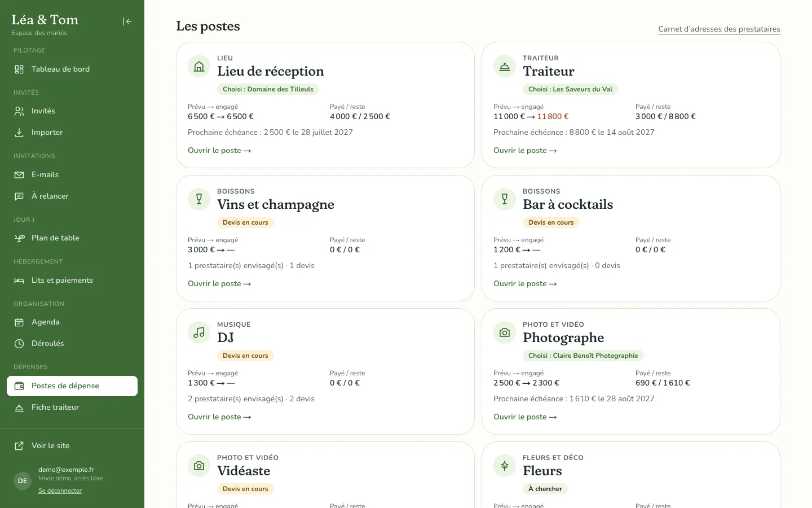
Task: Open the Plan de table page
Action: click(72, 238)
